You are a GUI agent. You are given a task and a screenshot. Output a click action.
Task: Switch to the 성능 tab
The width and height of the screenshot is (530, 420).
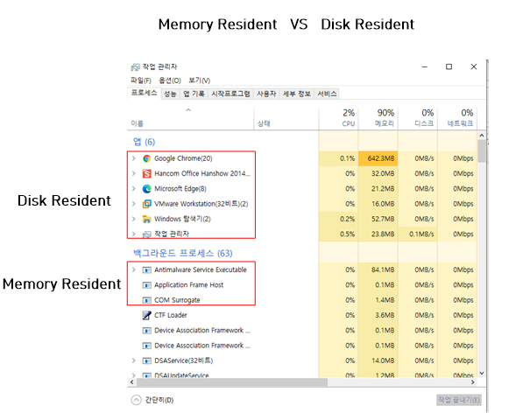click(170, 94)
